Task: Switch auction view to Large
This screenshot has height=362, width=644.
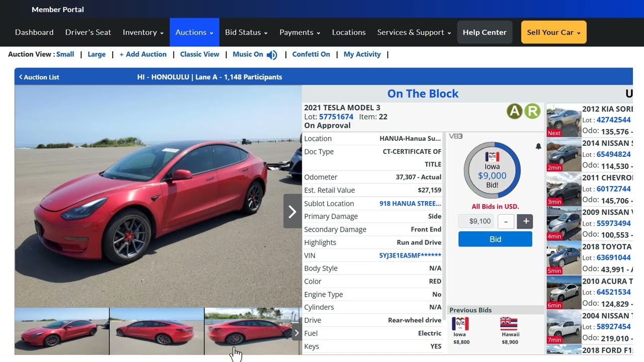Action: [97, 54]
